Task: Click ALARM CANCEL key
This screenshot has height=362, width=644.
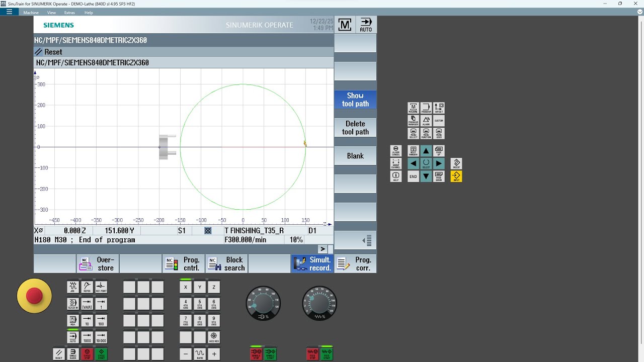Action: pos(396,151)
